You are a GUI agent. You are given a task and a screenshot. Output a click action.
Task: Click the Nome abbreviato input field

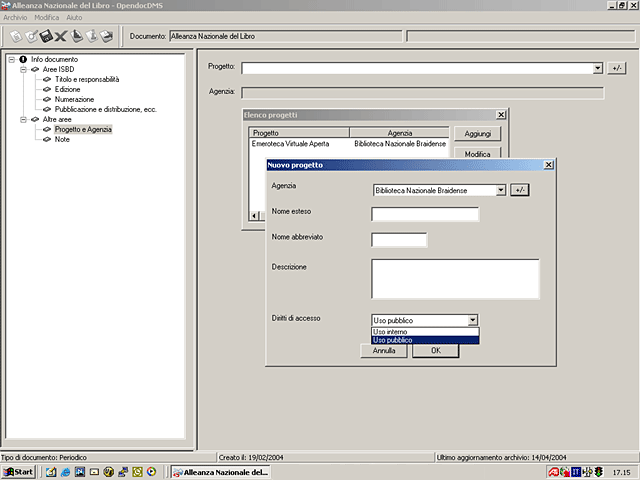pyautogui.click(x=399, y=240)
